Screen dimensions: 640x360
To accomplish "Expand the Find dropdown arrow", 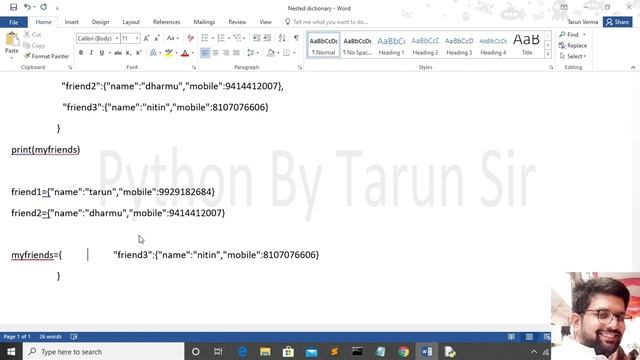I will point(584,35).
